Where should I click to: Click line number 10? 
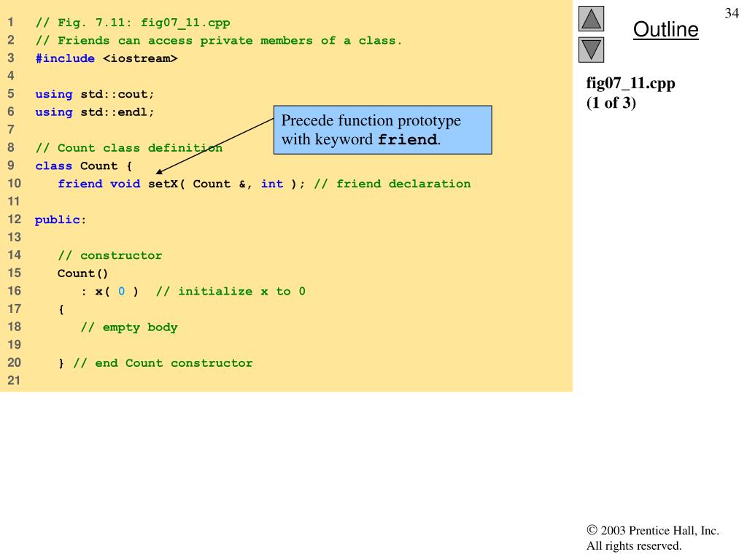[14, 183]
